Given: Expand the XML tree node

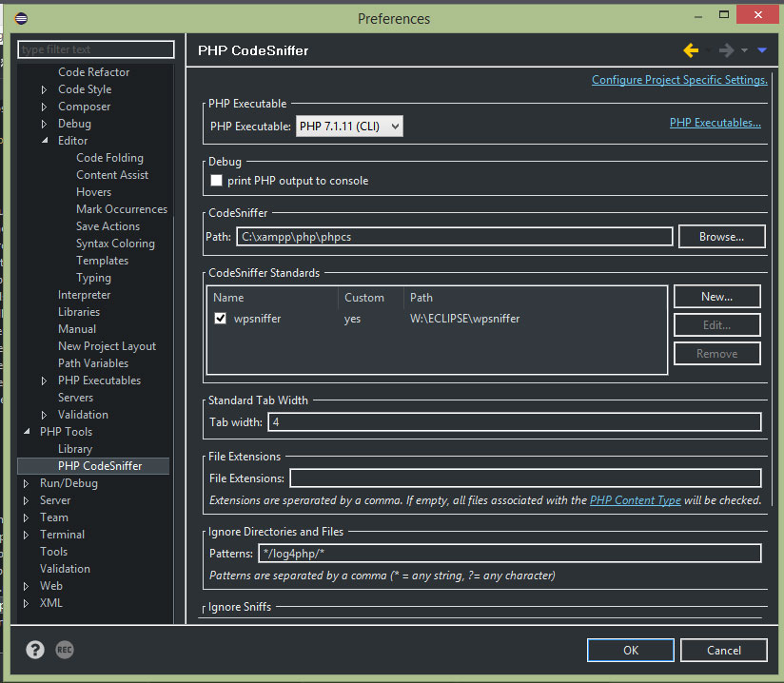Looking at the screenshot, I should [x=26, y=603].
